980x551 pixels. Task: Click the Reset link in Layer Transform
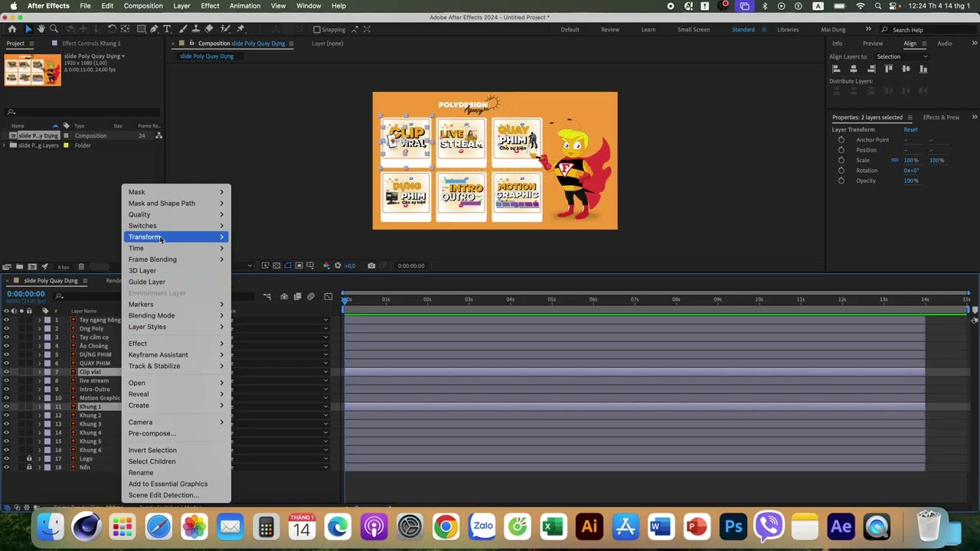910,129
